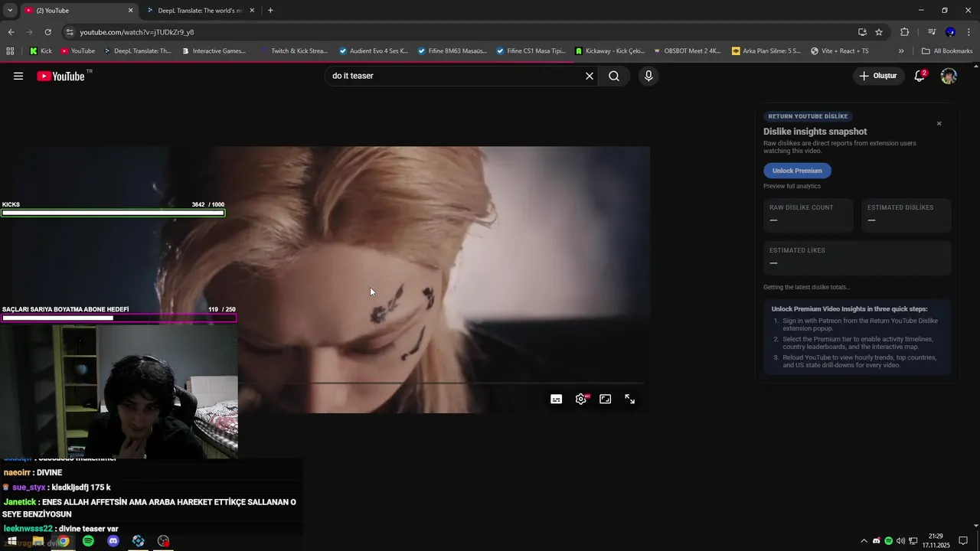Open YouTube notifications bell

[920, 76]
